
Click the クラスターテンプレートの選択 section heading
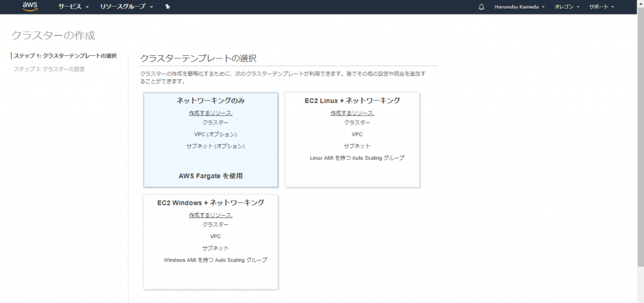[198, 58]
